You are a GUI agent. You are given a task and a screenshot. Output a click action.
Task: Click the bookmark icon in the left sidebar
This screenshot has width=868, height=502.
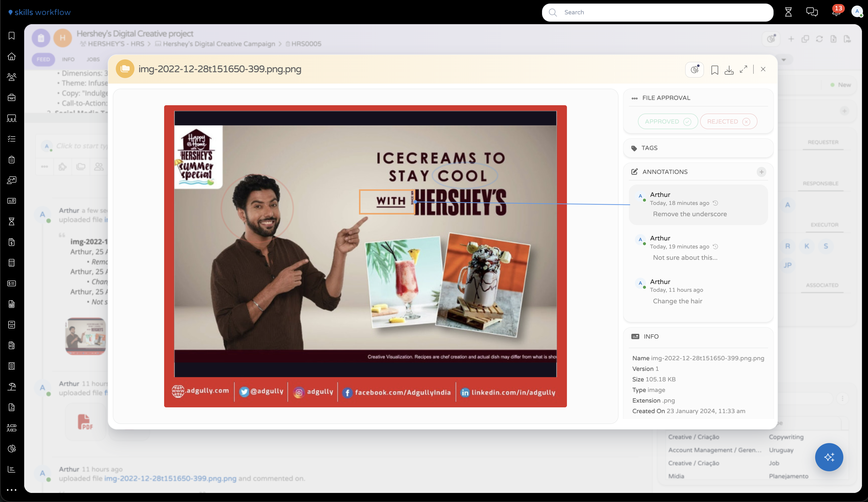pos(12,36)
